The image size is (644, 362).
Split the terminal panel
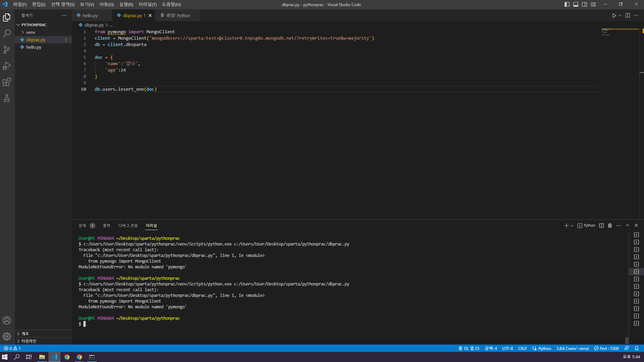point(601,226)
